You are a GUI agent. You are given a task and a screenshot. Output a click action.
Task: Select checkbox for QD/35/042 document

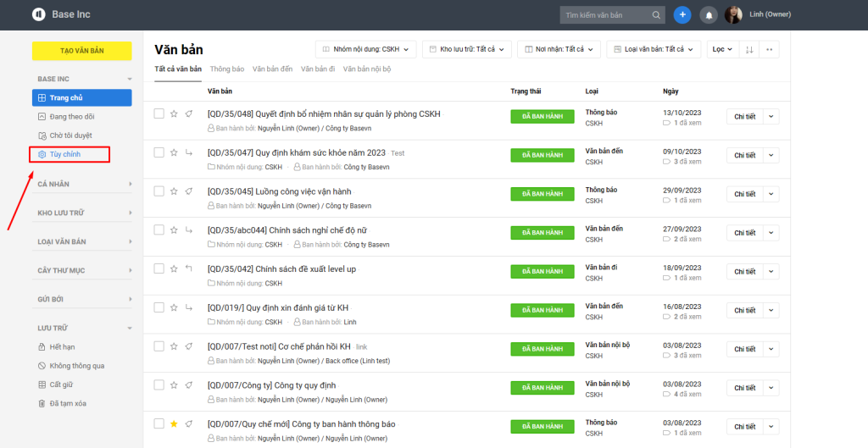(159, 268)
